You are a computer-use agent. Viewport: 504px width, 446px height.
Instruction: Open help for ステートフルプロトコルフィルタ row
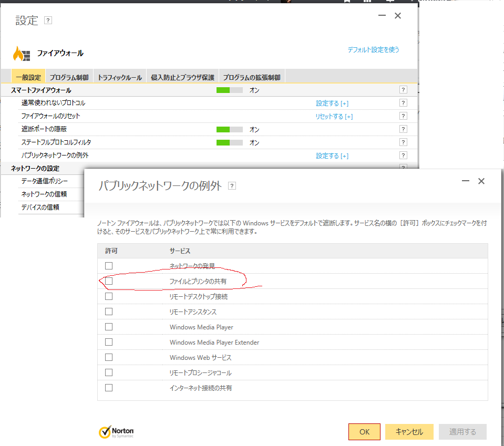(403, 142)
